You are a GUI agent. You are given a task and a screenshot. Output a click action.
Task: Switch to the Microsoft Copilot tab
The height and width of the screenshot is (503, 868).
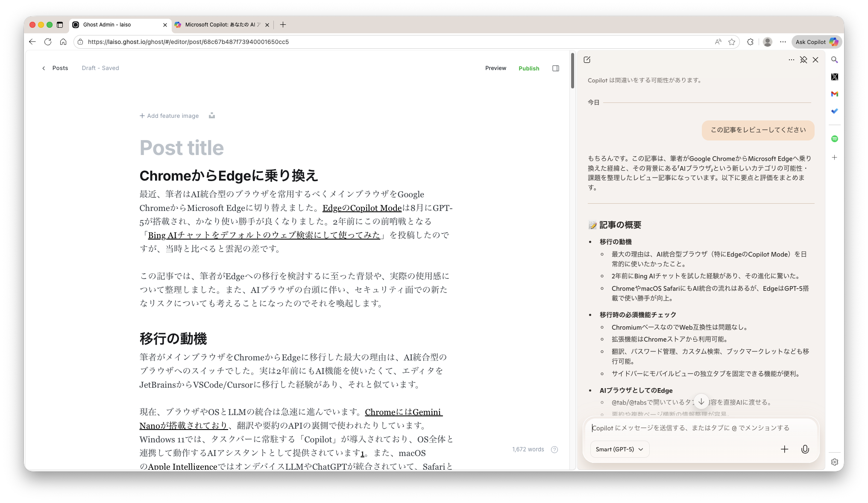point(222,25)
